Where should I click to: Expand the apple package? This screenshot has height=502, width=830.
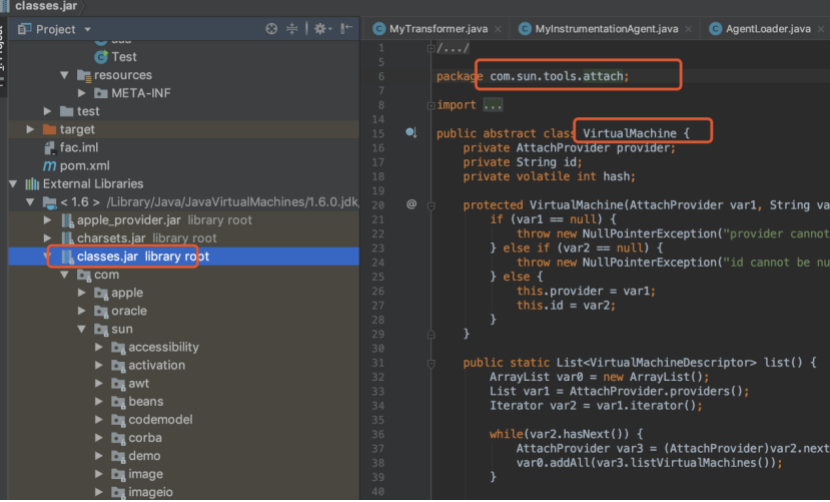click(x=82, y=293)
